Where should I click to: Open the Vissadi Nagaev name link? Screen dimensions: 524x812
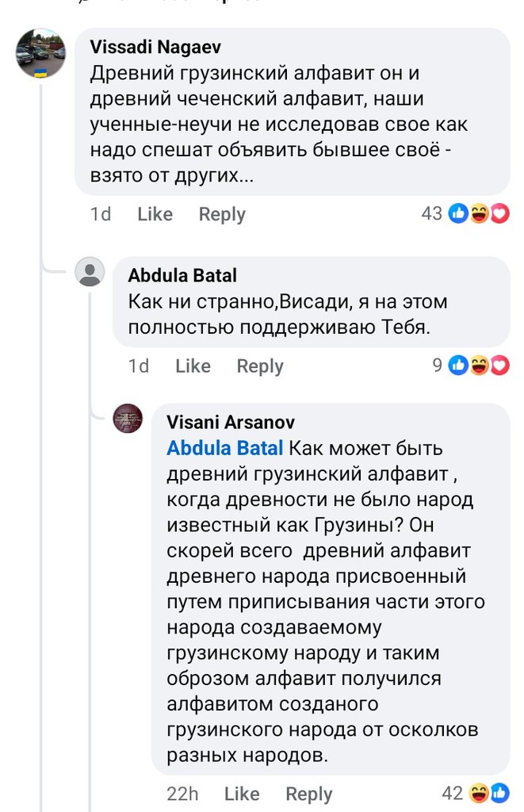[x=157, y=48]
